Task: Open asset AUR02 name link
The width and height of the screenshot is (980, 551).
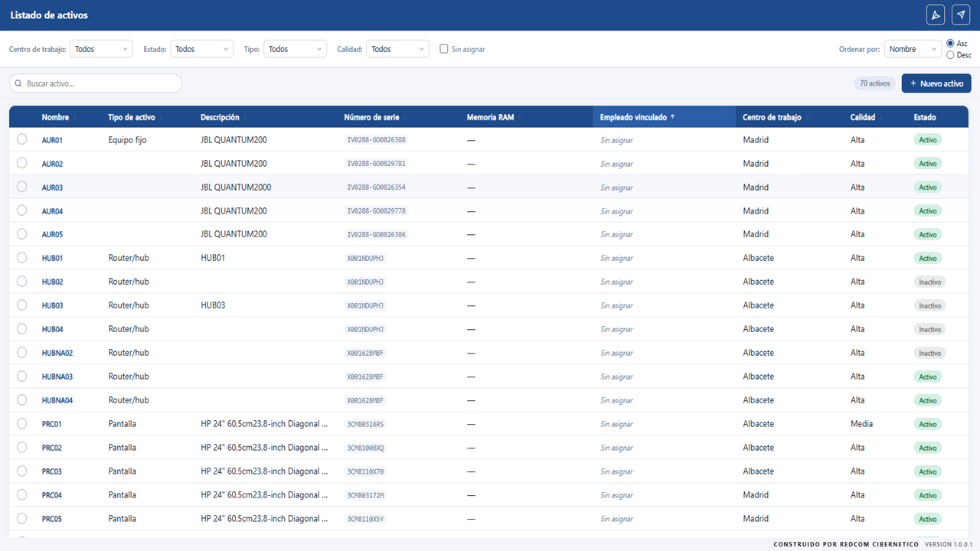Action: pos(52,164)
